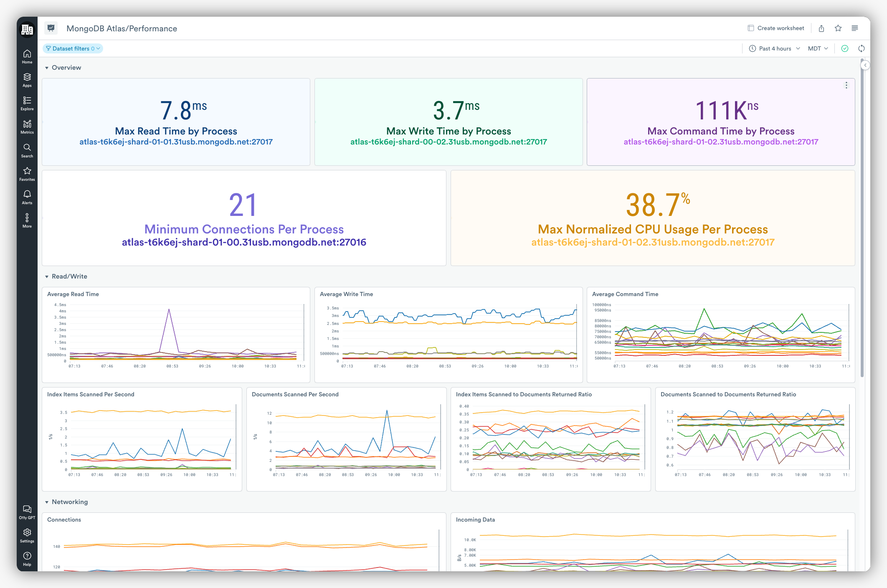Open the MDT timezone dropdown
Viewport: 887px width, 588px height.
tap(818, 48)
